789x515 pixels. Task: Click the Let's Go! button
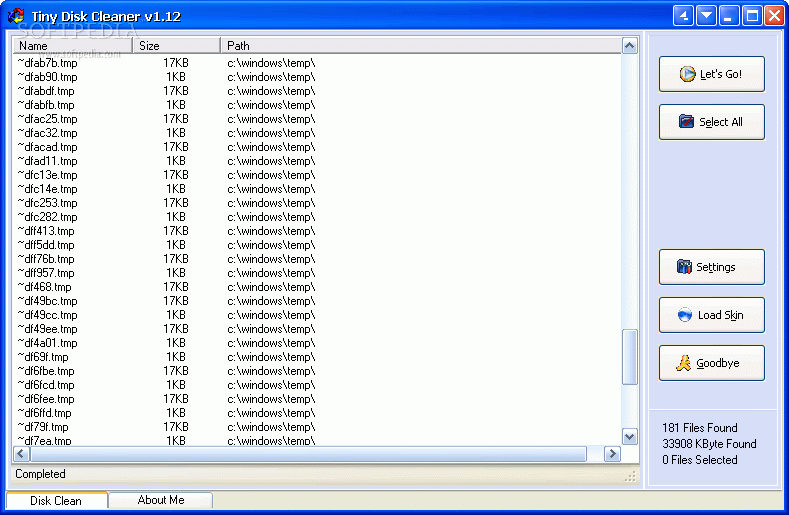(x=712, y=74)
